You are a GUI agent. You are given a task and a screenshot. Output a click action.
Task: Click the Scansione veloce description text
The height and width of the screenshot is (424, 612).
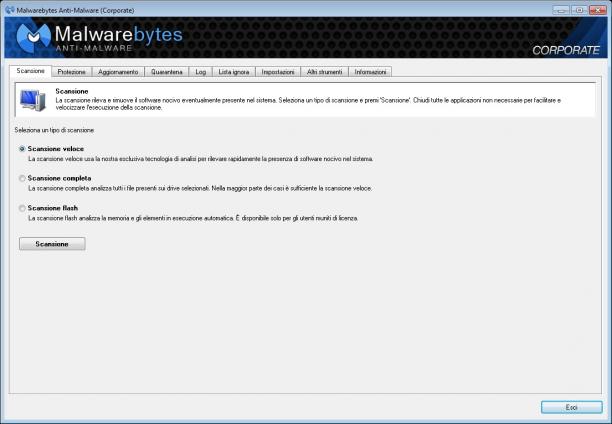[201, 159]
